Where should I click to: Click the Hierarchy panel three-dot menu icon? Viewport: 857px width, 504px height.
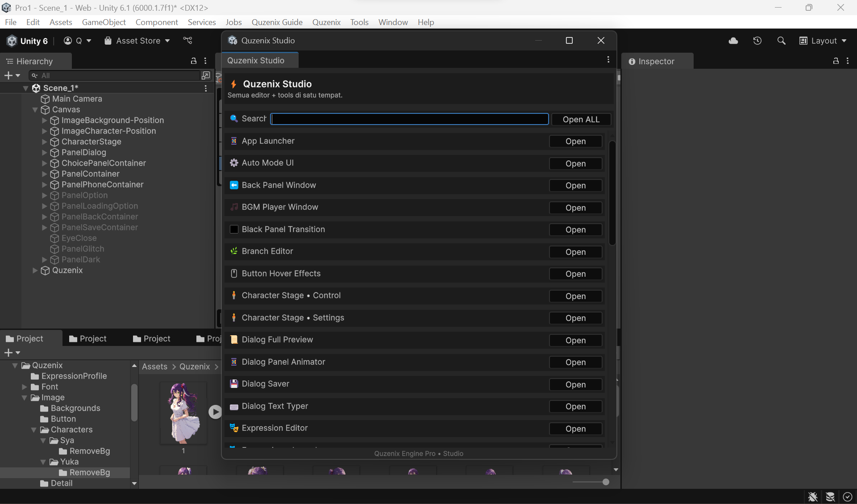pos(205,61)
